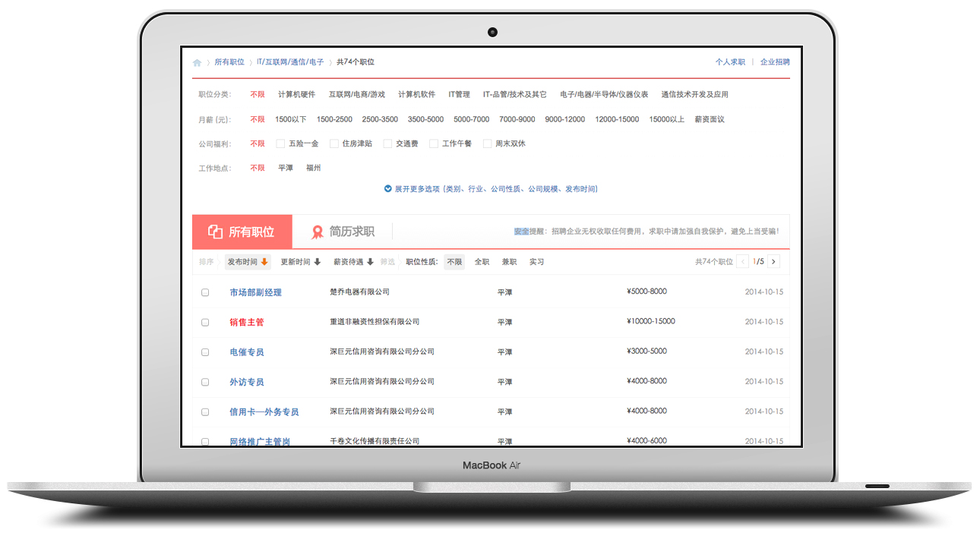Viewport: 980px width, 539px height.
Task: Set job nature to 全职
Action: [x=482, y=262]
